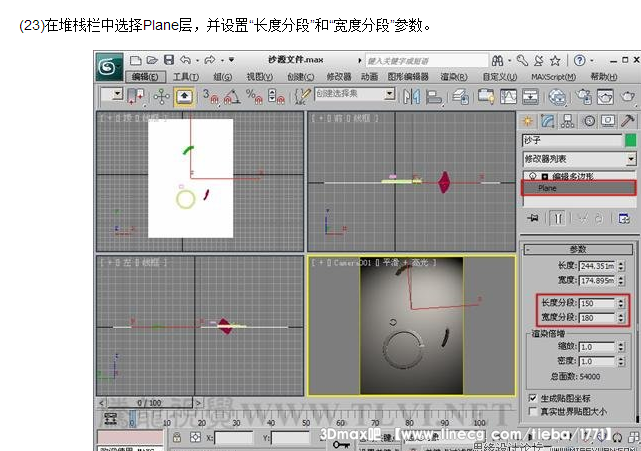This screenshot has height=451, width=641.
Task: Click the Render Production teapot icon
Action: 628,97
